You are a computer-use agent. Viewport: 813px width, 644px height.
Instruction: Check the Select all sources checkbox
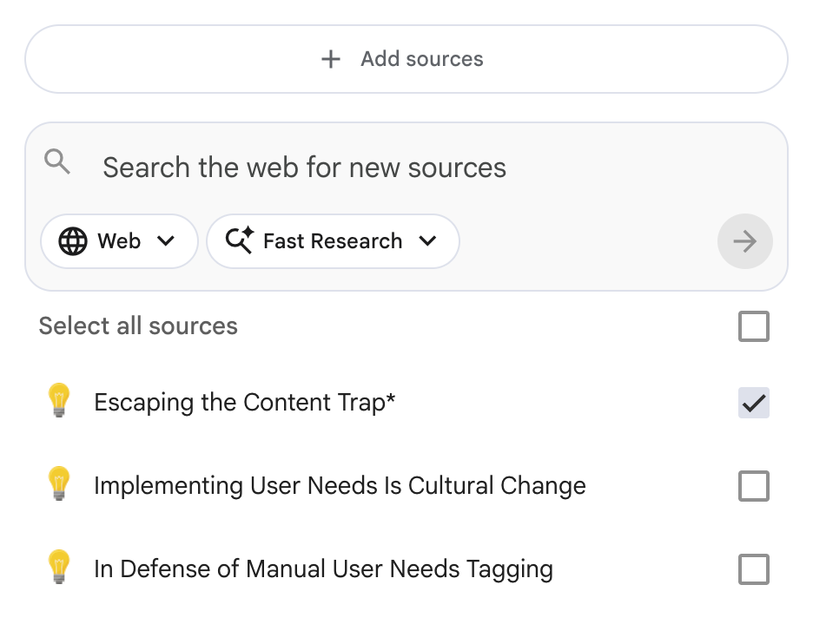(x=753, y=327)
